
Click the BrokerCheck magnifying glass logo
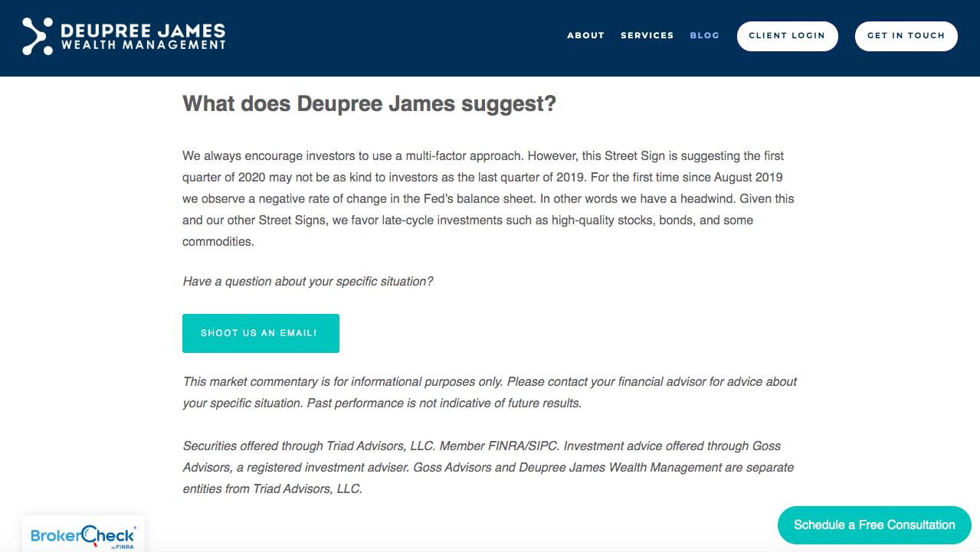coord(89,534)
